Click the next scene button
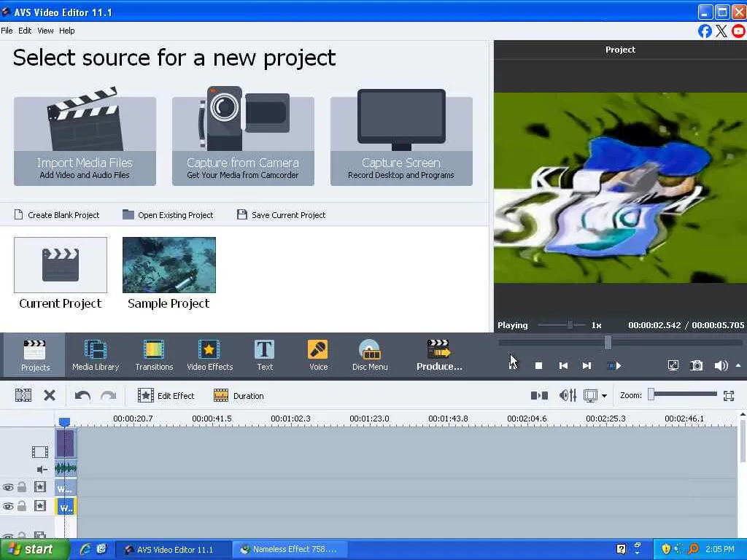This screenshot has width=747, height=560. click(x=614, y=366)
